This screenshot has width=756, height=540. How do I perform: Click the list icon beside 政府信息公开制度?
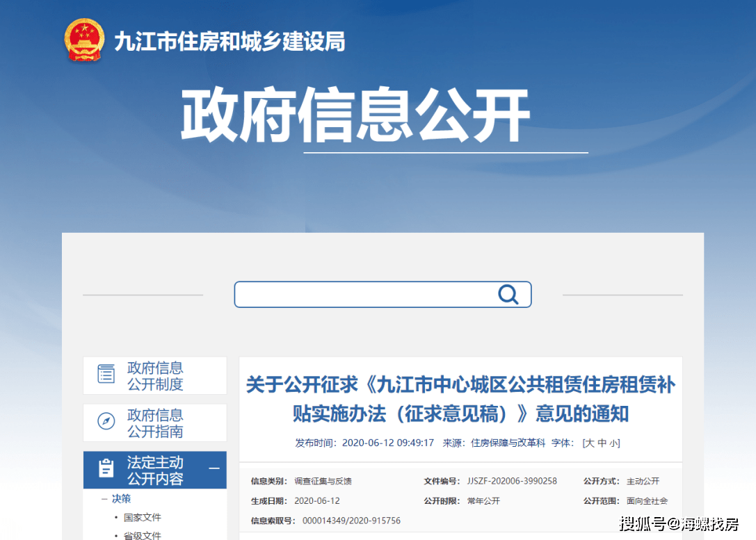(x=106, y=374)
